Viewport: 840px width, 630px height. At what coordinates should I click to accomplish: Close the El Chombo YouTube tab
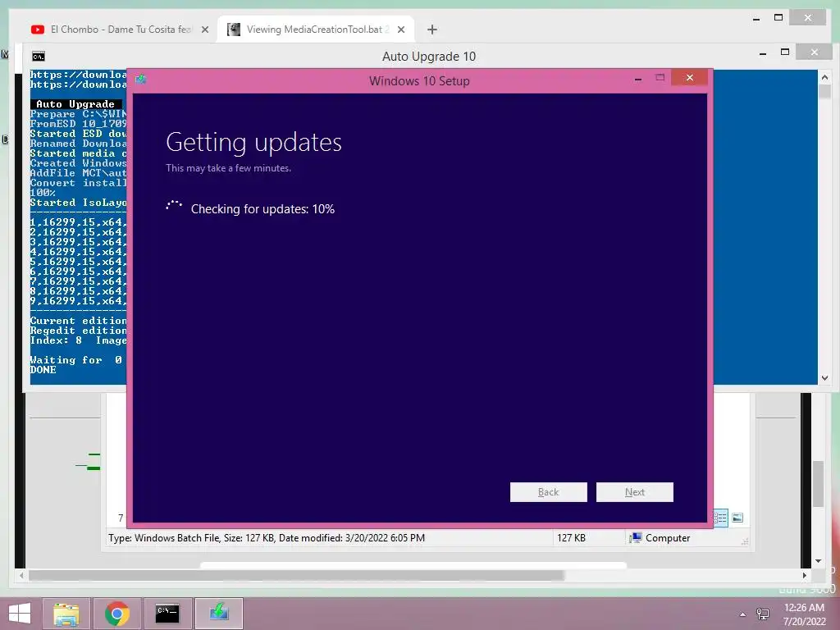(204, 30)
